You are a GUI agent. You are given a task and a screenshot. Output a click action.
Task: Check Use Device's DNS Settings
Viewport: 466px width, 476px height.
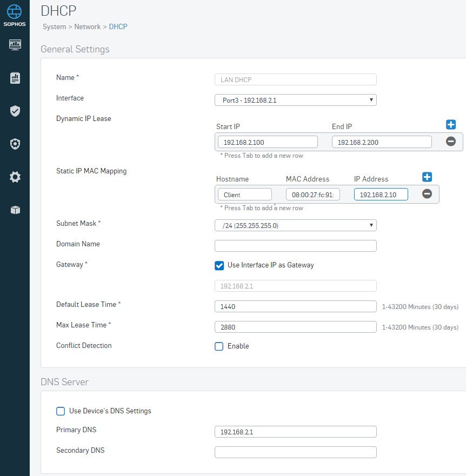[x=61, y=411]
